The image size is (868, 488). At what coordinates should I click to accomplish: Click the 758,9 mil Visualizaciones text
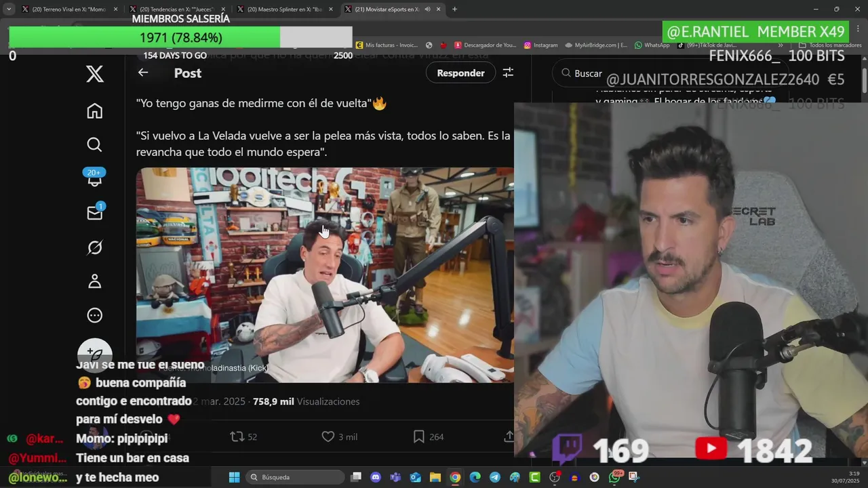[306, 401]
